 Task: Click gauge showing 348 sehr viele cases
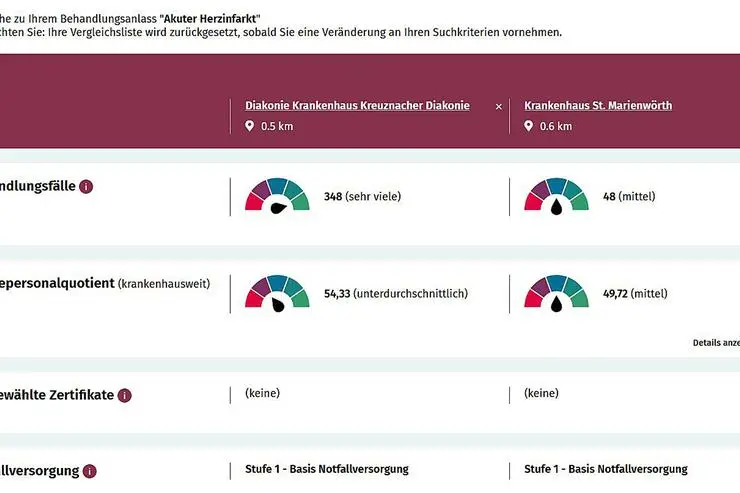coord(278,196)
